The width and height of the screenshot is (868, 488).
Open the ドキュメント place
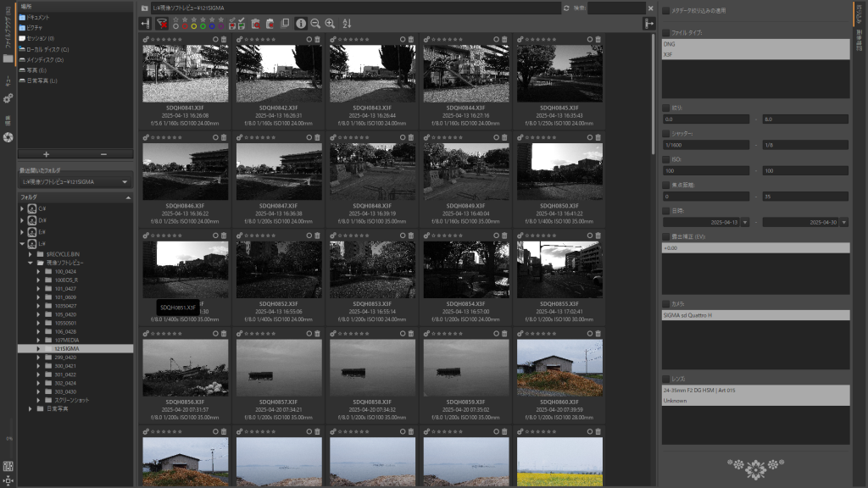37,18
